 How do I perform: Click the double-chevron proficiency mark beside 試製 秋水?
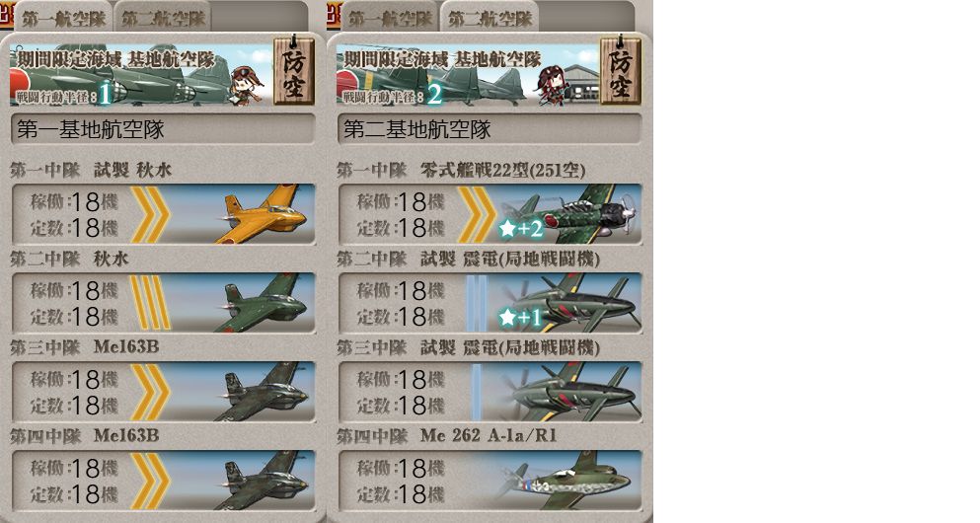[x=150, y=214]
